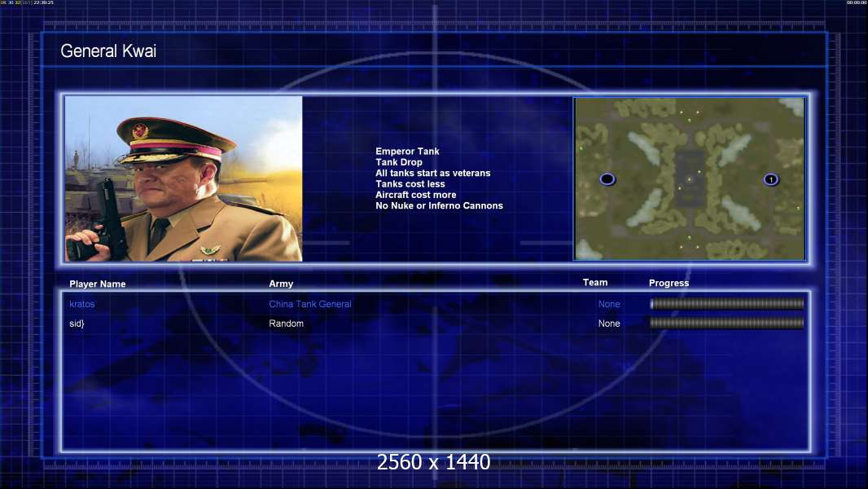Click the 'Aircraft cost more' line

pyautogui.click(x=416, y=195)
